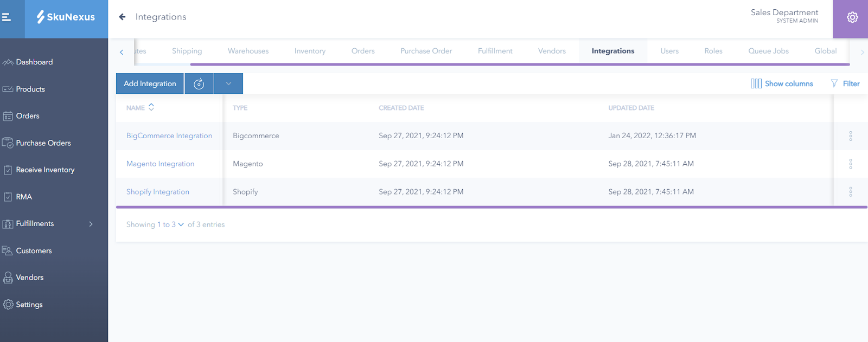Click the Filter funnel icon
This screenshot has height=342, width=868.
point(834,83)
